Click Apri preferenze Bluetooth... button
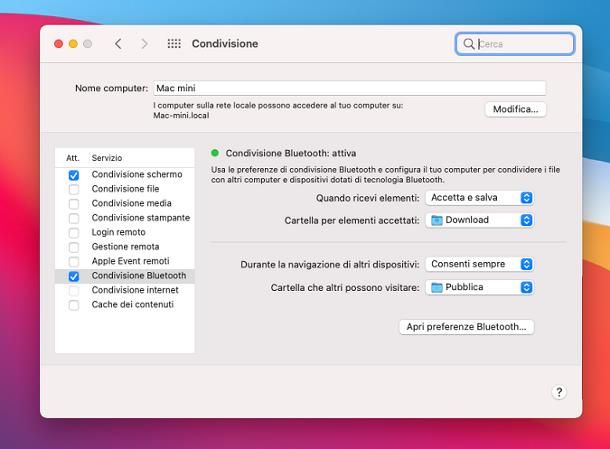610x449 pixels. click(466, 326)
